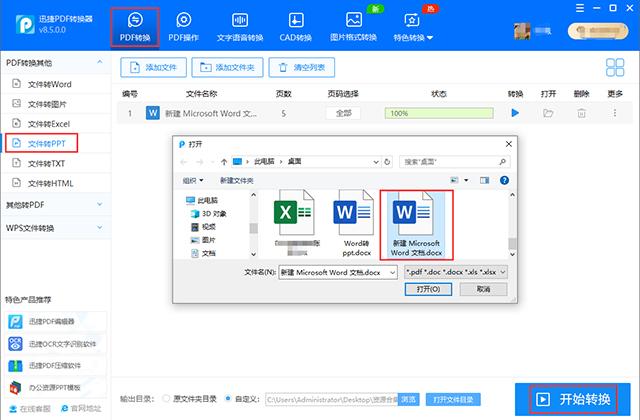Image resolution: width=640 pixels, height=420 pixels.
Task: Click the 添加文件 button
Action: [x=153, y=67]
